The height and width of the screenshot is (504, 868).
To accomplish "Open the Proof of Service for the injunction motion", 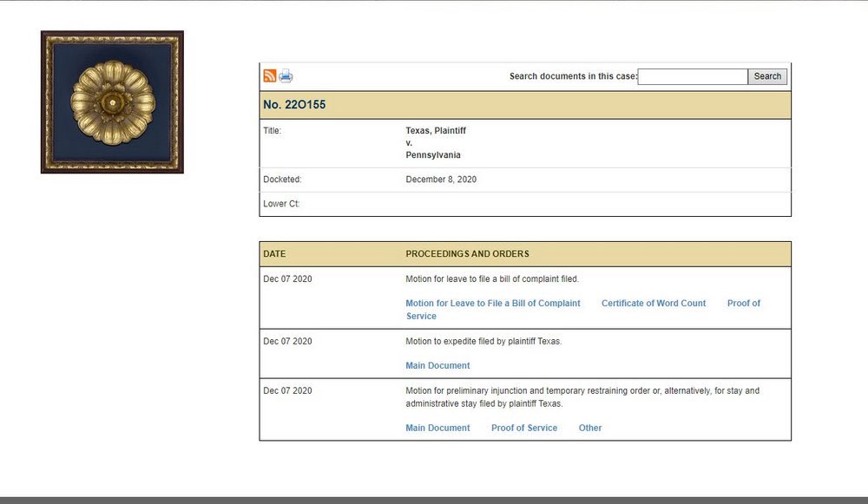I will click(x=524, y=428).
